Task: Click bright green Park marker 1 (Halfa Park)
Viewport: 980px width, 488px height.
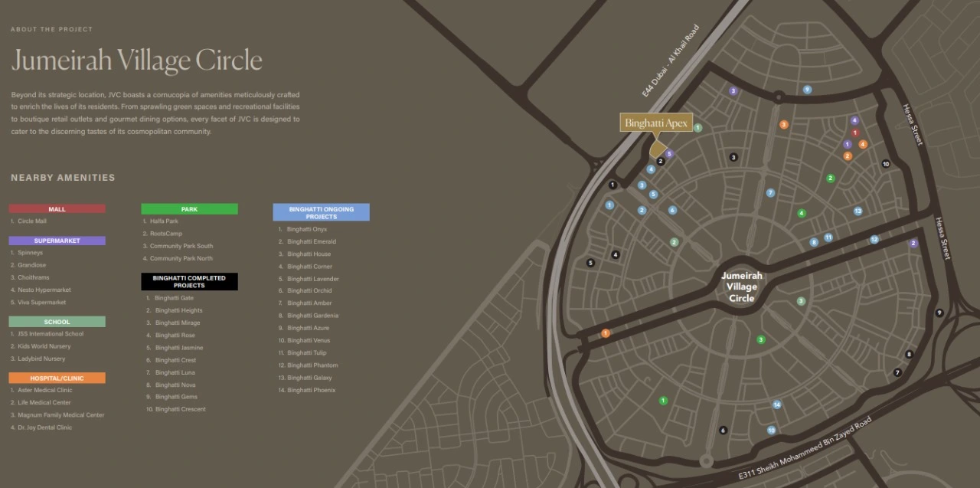Action: pos(663,401)
